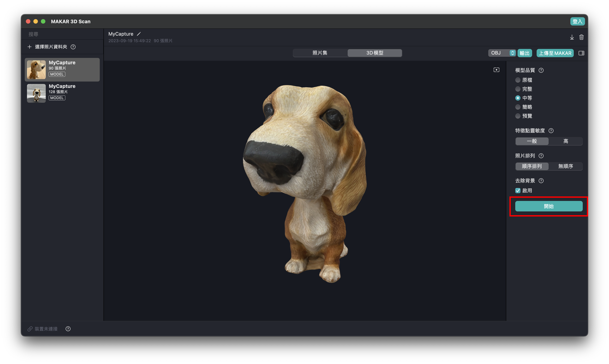Switch to the 照片集 tab
The width and height of the screenshot is (609, 364).
(320, 53)
